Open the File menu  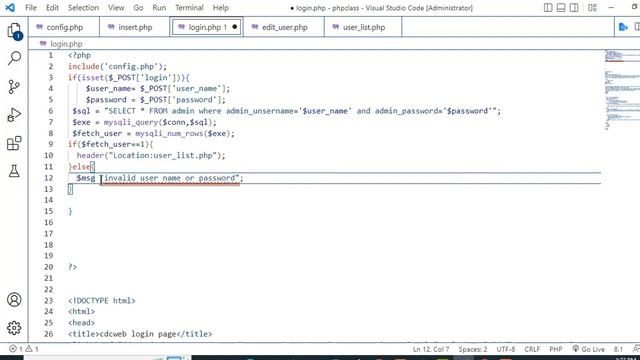coord(31,8)
